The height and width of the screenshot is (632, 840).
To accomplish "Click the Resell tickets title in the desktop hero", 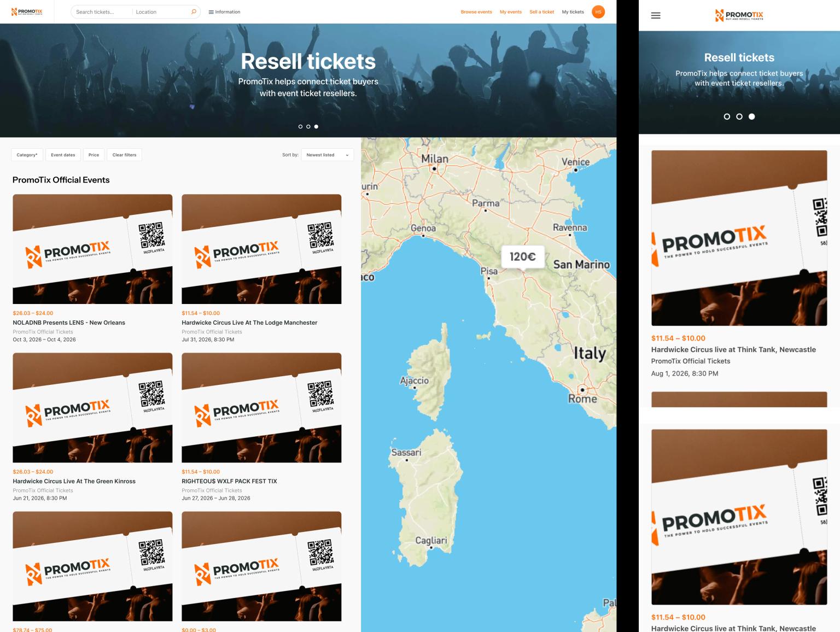I will point(308,61).
